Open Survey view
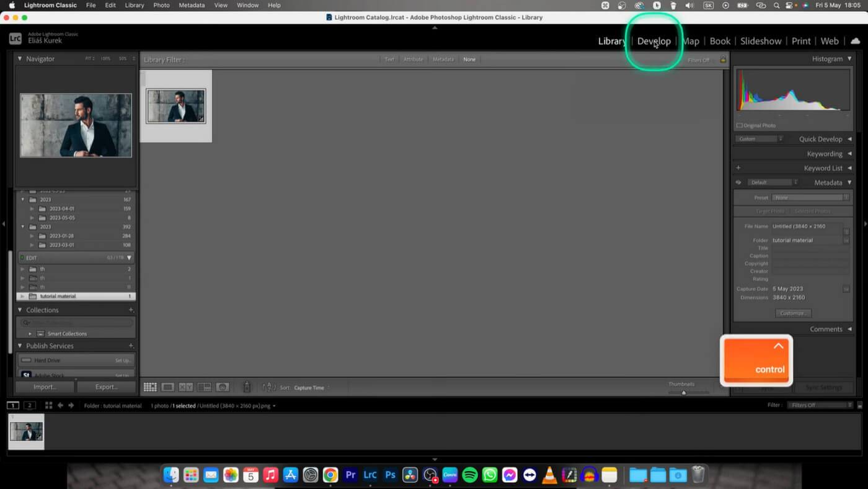The height and width of the screenshot is (489, 868). coord(203,387)
